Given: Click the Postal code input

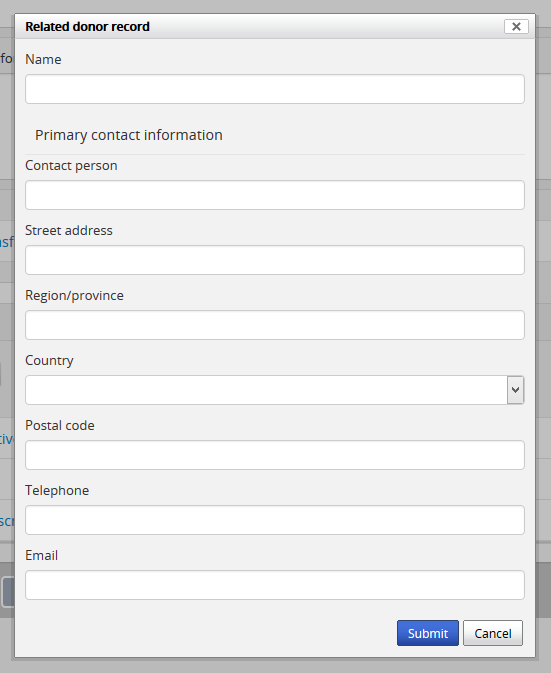Looking at the screenshot, I should (x=275, y=455).
